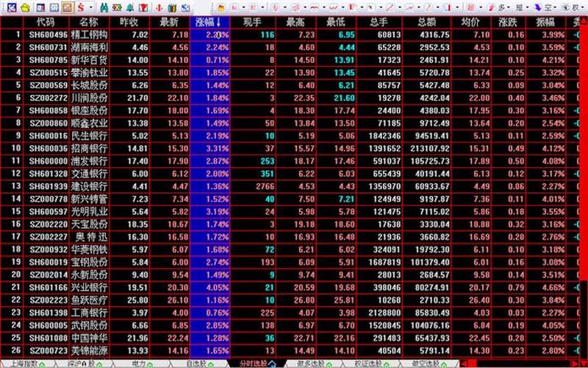
Task: Click row number 20
Action: pyautogui.click(x=16, y=275)
